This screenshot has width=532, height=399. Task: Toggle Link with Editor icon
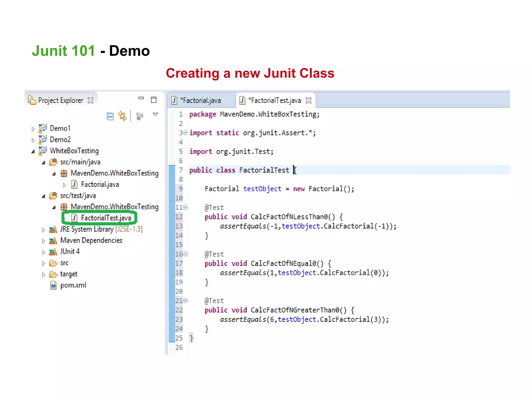pos(122,116)
